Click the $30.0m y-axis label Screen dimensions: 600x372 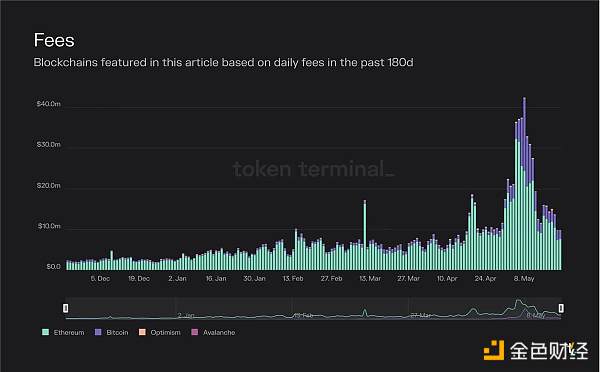pos(49,145)
